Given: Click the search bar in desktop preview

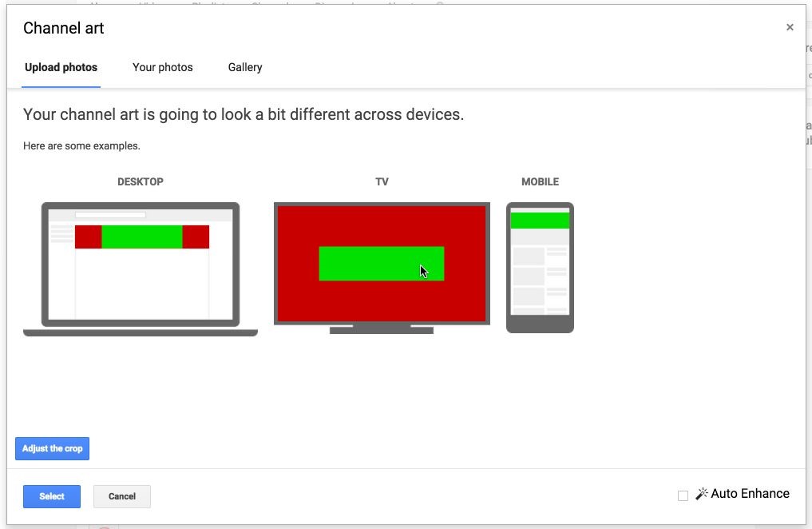Looking at the screenshot, I should pos(110,215).
